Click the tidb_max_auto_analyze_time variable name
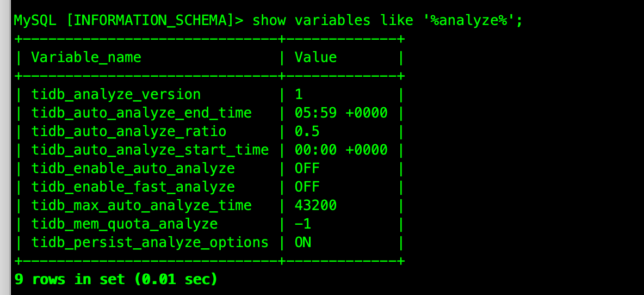This screenshot has height=295, width=644. click(x=141, y=205)
